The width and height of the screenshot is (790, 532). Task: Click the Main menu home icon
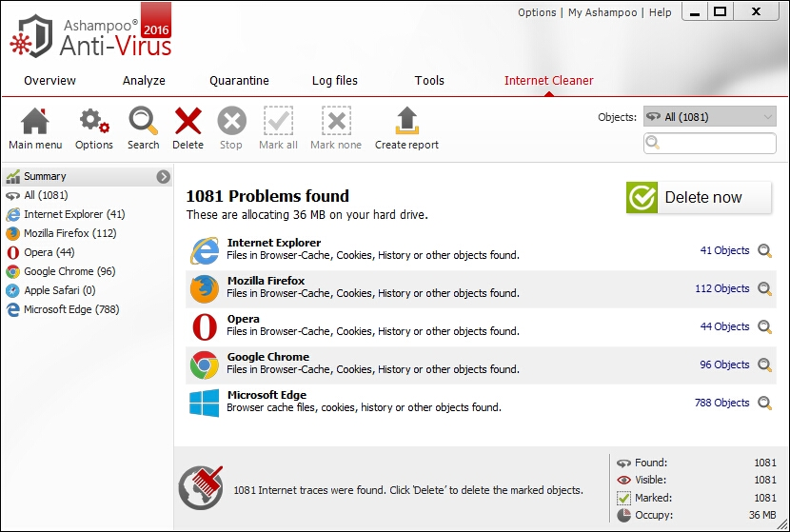coord(35,122)
